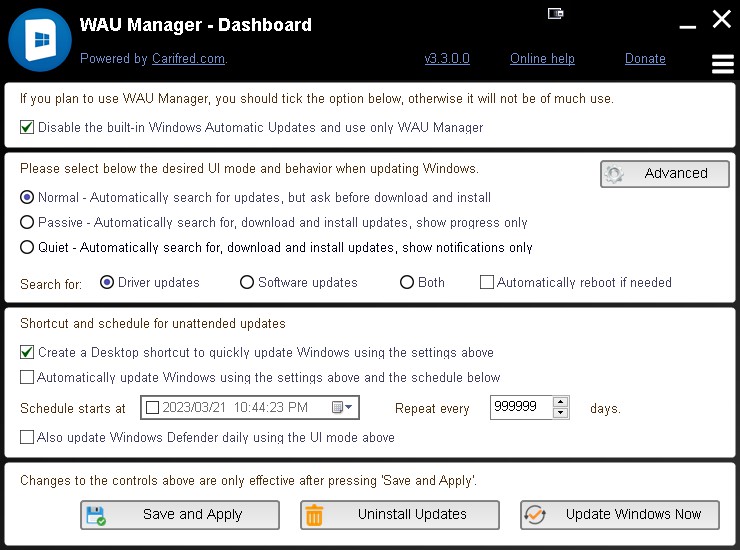740x550 pixels.
Task: Click the gear icon on Advanced button
Action: pyautogui.click(x=614, y=174)
